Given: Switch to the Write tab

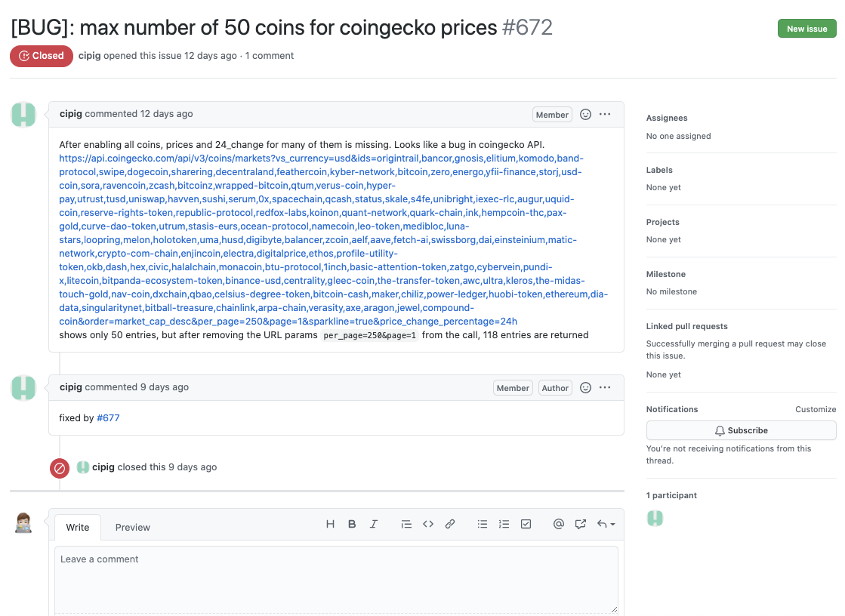Looking at the screenshot, I should coord(78,527).
